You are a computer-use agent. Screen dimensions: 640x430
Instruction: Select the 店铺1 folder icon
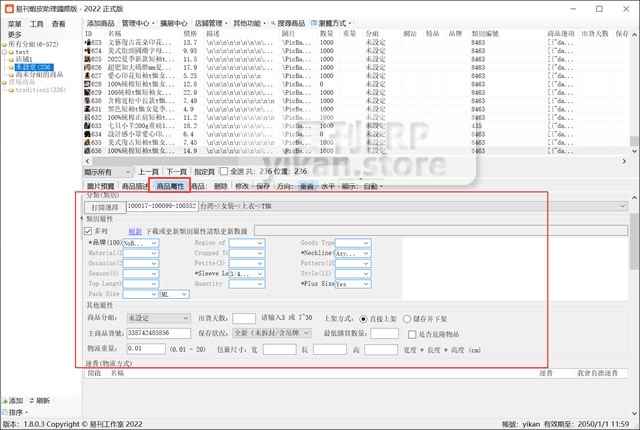12,59
